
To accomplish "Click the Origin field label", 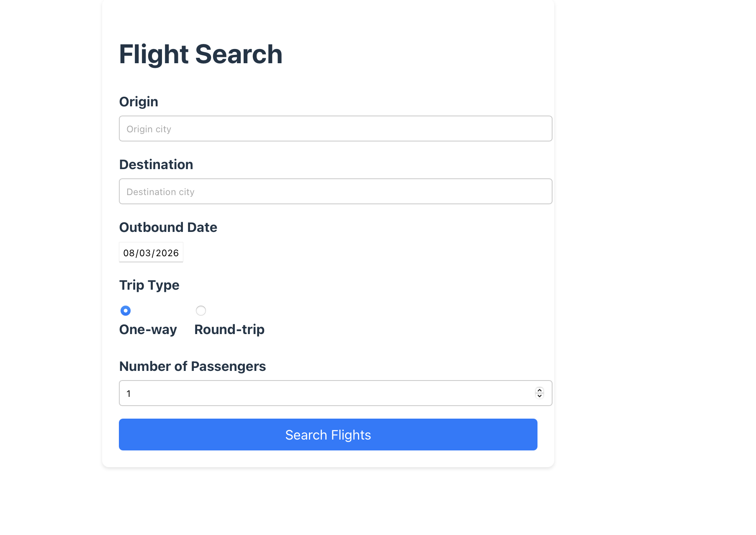I will [139, 102].
